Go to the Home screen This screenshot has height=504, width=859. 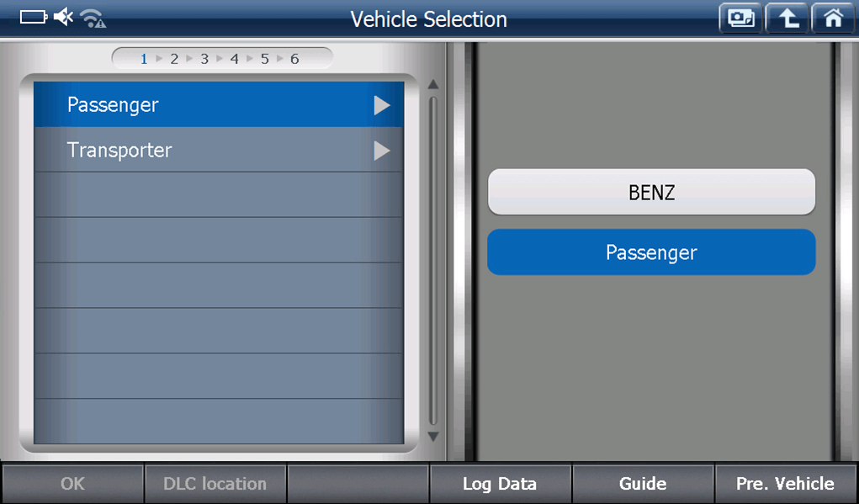(x=833, y=19)
